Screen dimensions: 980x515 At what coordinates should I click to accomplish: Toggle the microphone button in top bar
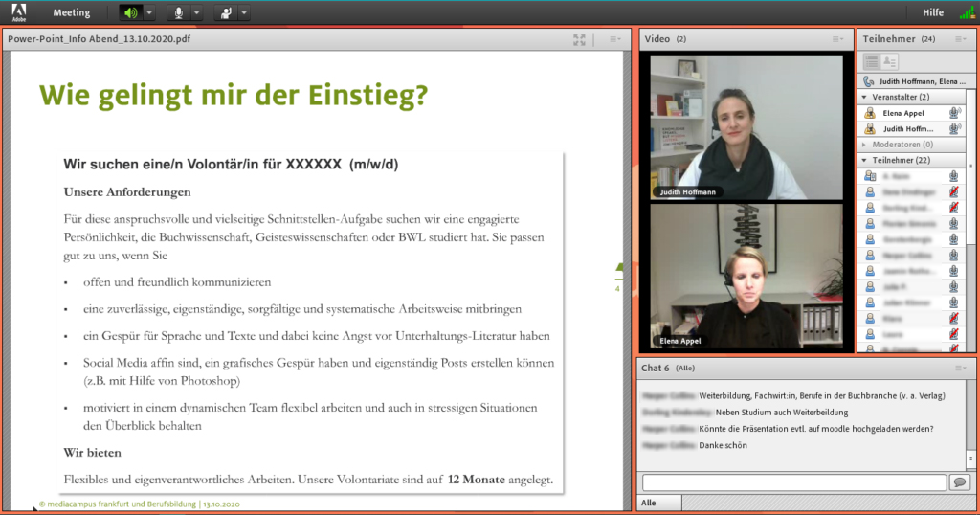click(178, 12)
